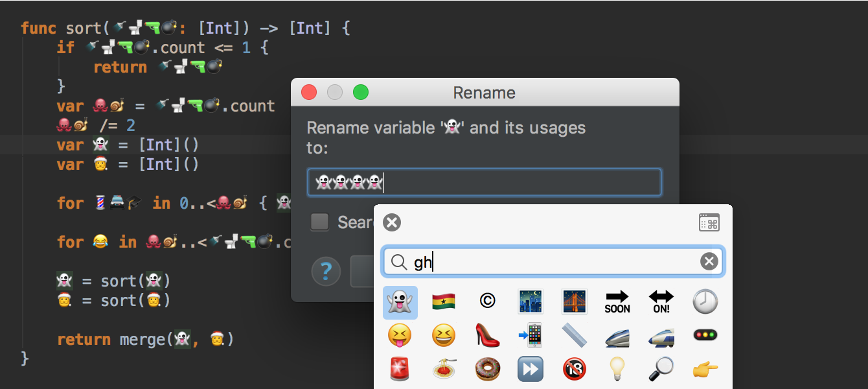Screen dimensions: 868x389
Task: Enable the Search checkbox in Rename dialog
Action: pos(319,222)
